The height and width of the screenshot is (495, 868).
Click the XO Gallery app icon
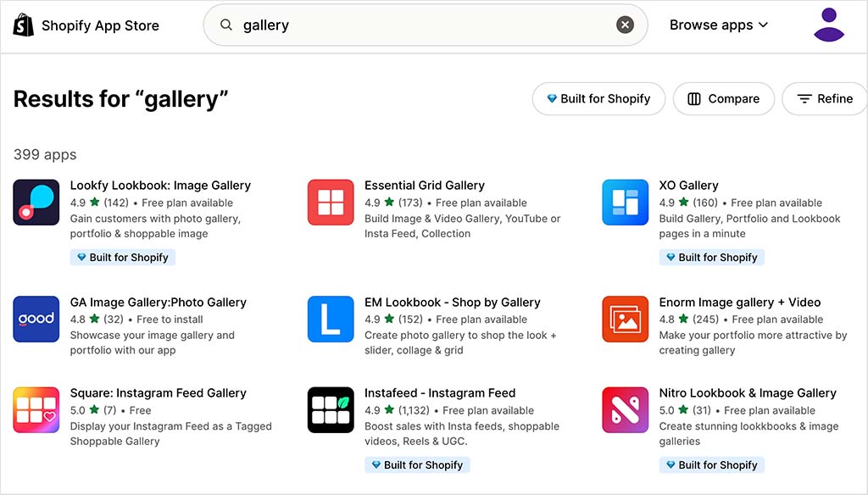tap(625, 203)
